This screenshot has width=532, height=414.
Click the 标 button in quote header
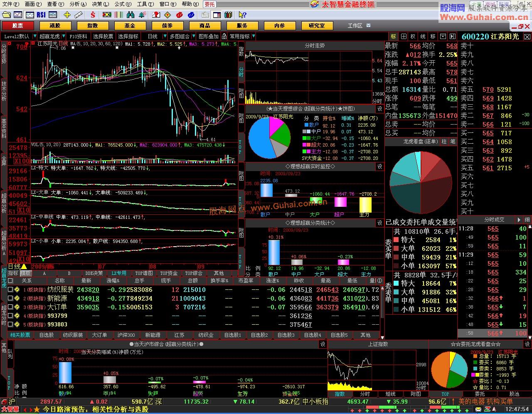393,37
